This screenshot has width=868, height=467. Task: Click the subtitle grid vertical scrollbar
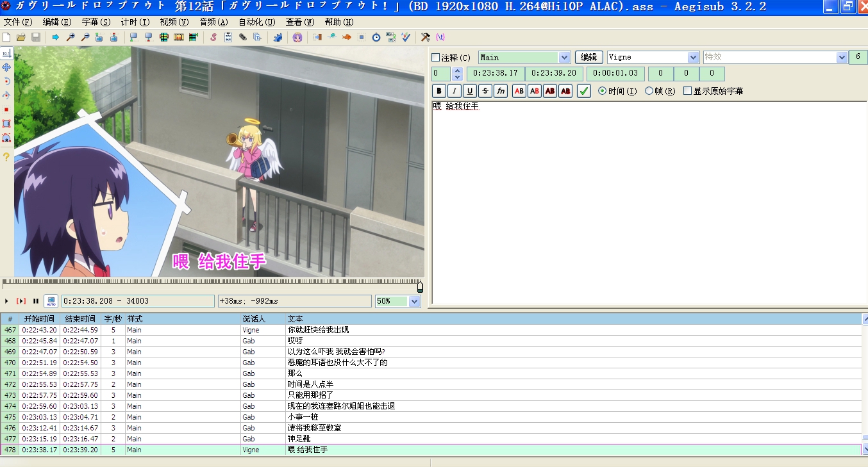(x=865, y=384)
